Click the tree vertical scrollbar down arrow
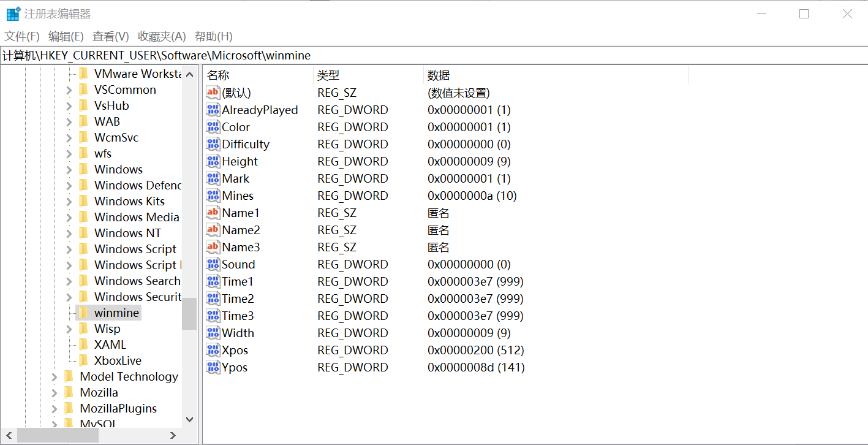 point(189,420)
